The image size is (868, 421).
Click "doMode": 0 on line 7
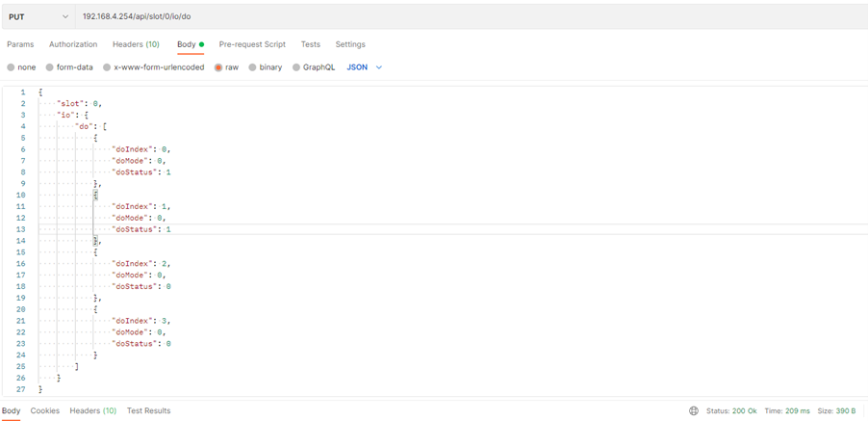(x=139, y=161)
